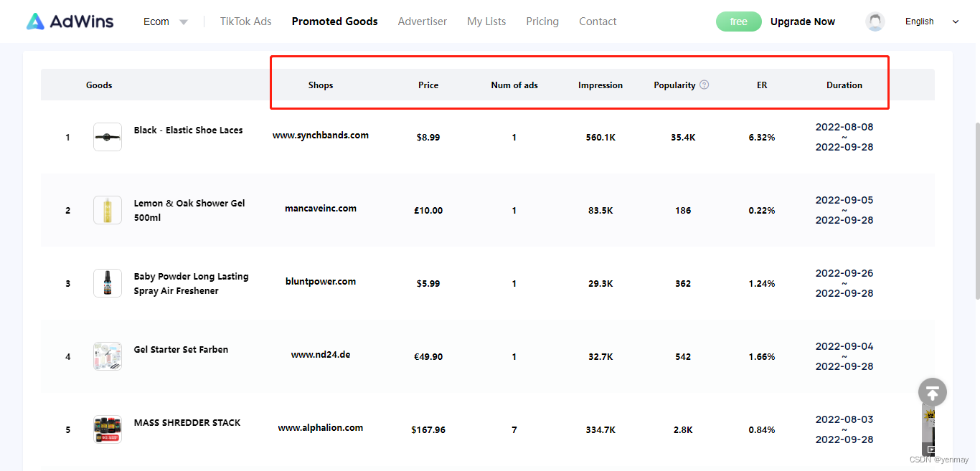Open the Pricing page
The height and width of the screenshot is (471, 980).
tap(542, 22)
